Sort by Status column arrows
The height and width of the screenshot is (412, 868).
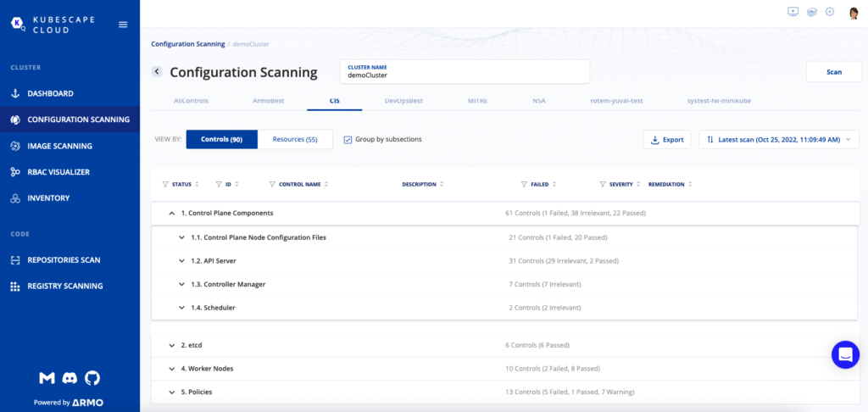[197, 185]
